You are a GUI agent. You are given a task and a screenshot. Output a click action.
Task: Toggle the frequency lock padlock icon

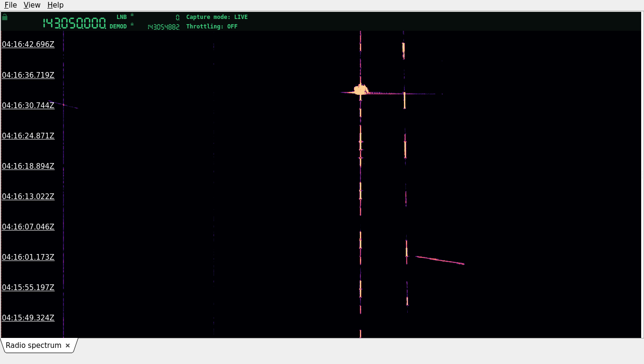click(5, 17)
